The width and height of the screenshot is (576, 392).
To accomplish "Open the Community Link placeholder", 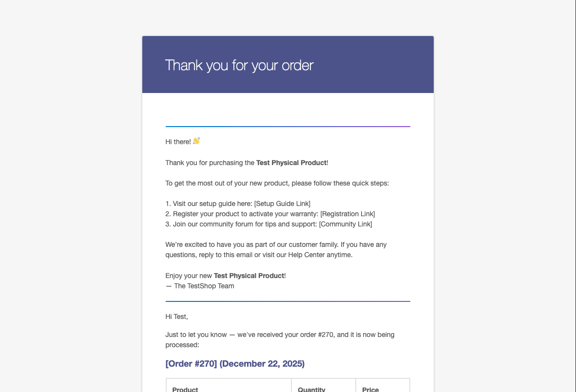I will coord(346,224).
